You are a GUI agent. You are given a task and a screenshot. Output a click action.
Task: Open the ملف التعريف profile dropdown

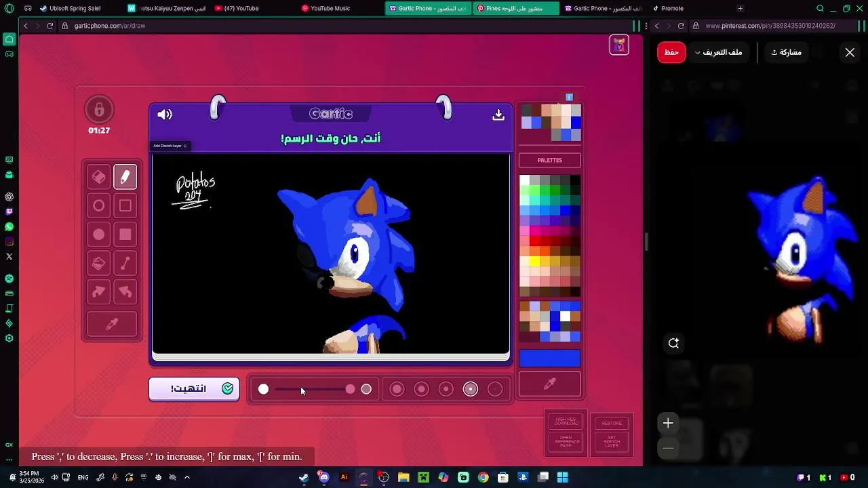coord(717,53)
